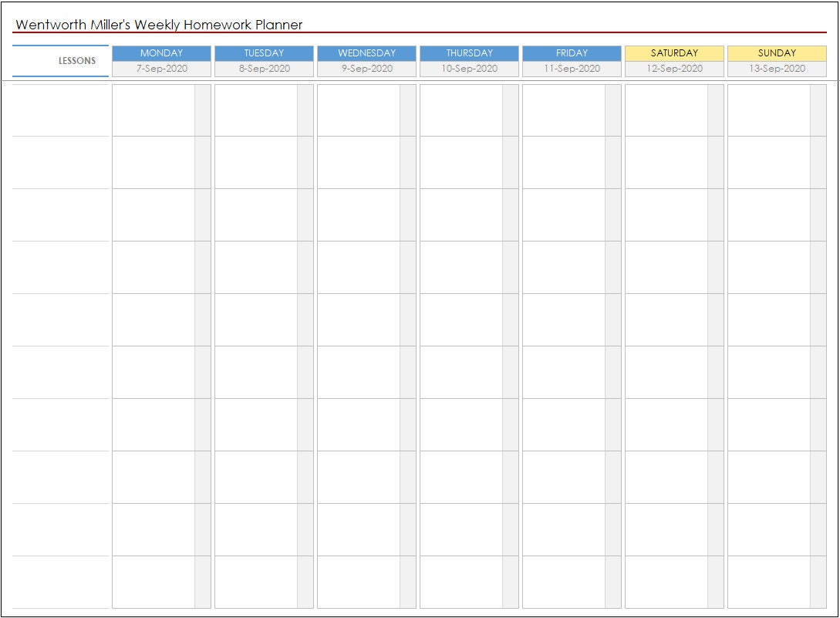This screenshot has width=840, height=618.
Task: Select the date cell 13-Sep-2020
Action: (778, 69)
